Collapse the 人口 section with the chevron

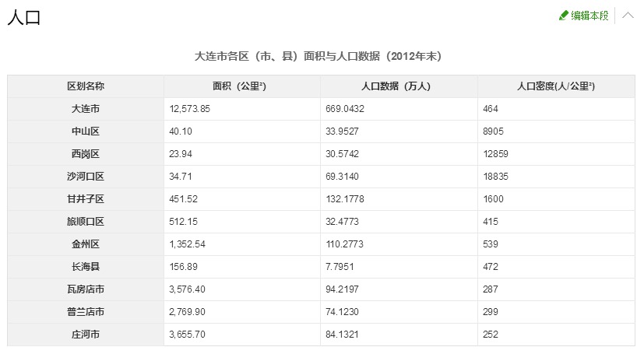(x=628, y=16)
